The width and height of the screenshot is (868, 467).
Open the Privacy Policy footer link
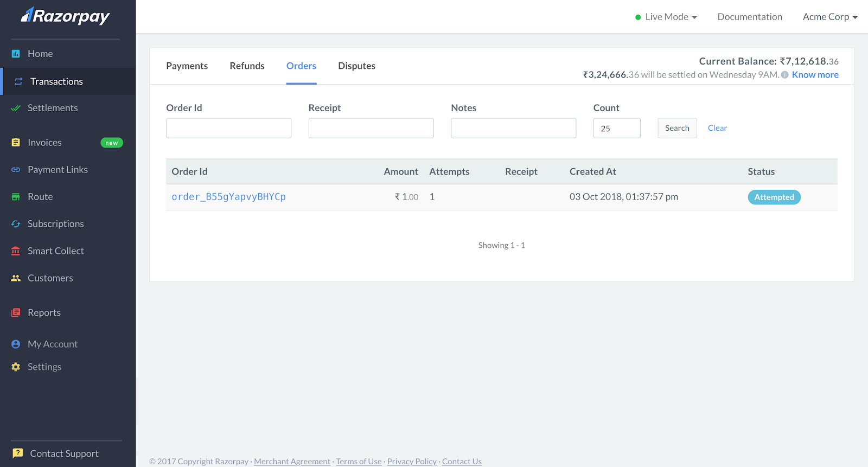(x=412, y=461)
